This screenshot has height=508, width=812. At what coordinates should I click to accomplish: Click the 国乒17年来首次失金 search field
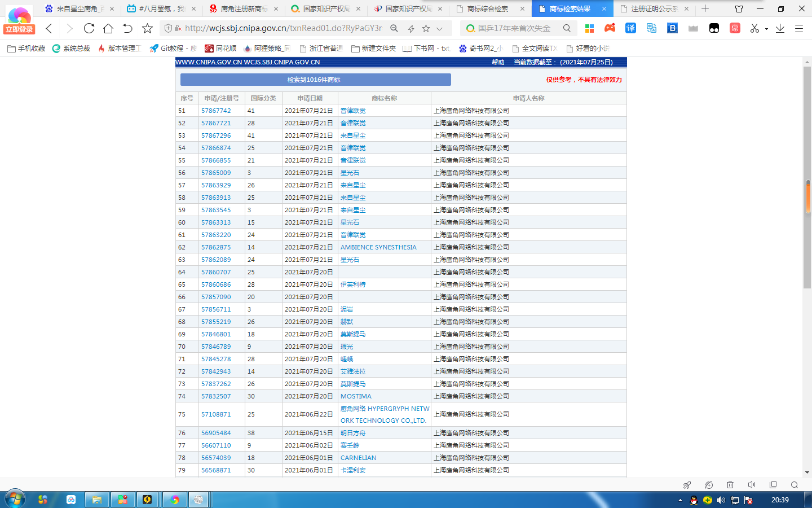[514, 28]
